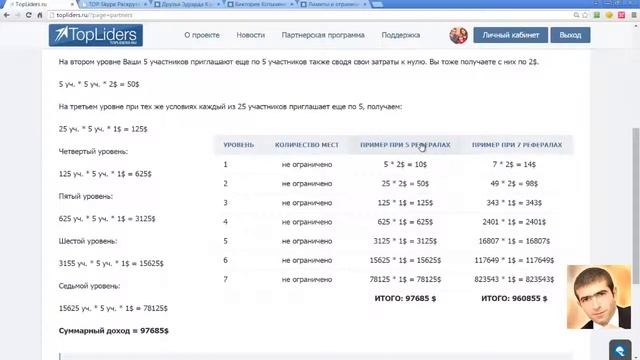Click the browser forward arrow
The image size is (640, 360).
tap(18, 15)
